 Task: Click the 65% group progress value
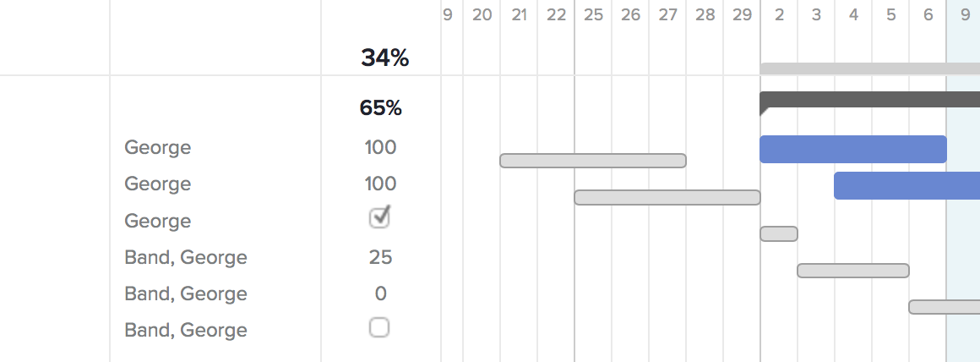380,108
